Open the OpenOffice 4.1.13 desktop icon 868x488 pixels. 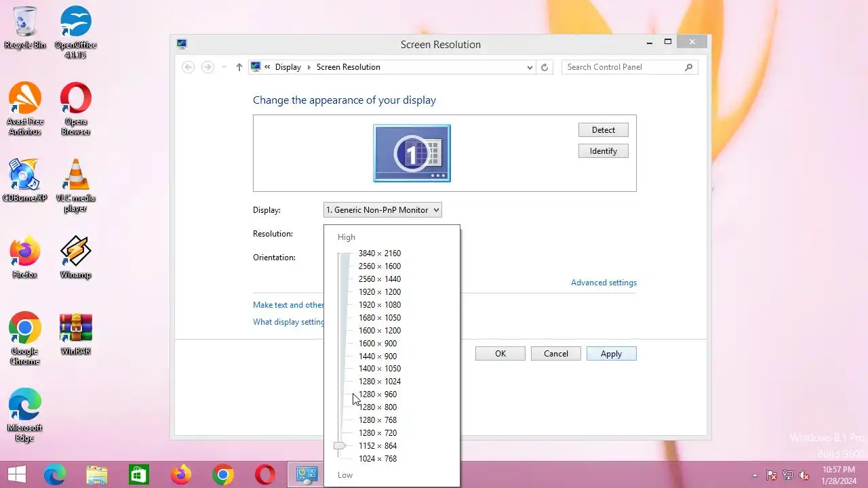tap(75, 32)
